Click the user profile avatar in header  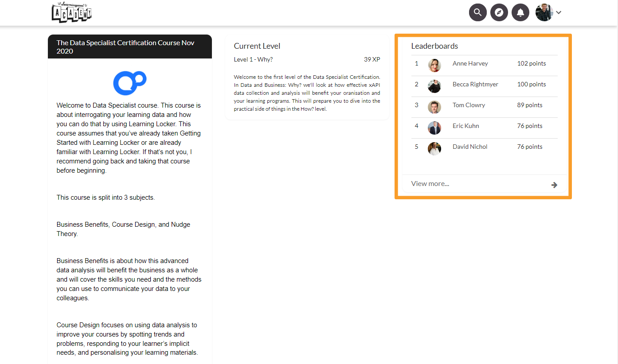click(x=544, y=12)
